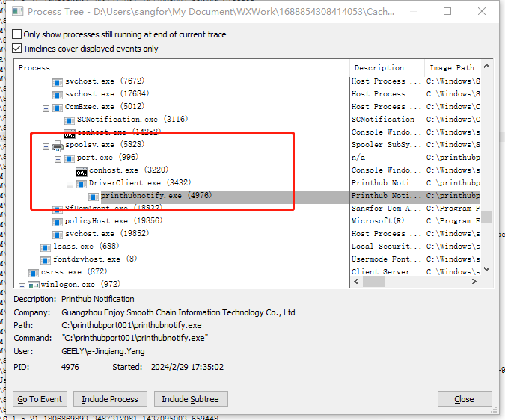Image resolution: width=505 pixels, height=420 pixels.
Task: Click the Image Path column header
Action: tap(453, 67)
